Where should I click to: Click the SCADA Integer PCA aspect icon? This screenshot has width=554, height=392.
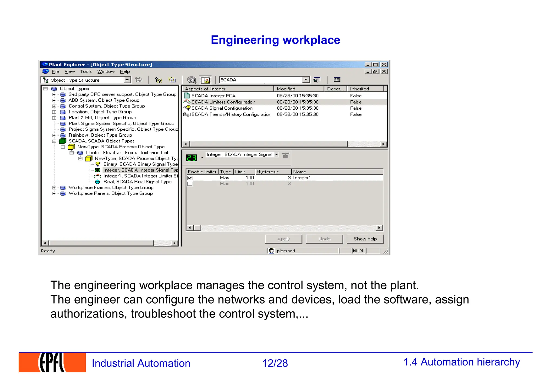click(x=187, y=95)
